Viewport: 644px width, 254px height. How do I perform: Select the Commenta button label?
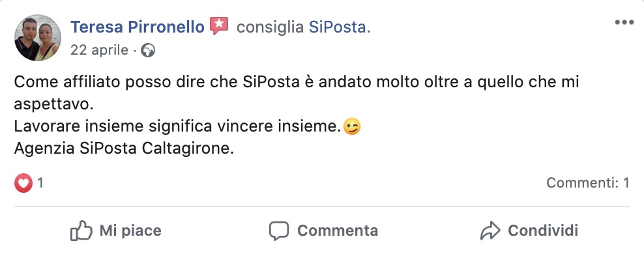pyautogui.click(x=338, y=231)
